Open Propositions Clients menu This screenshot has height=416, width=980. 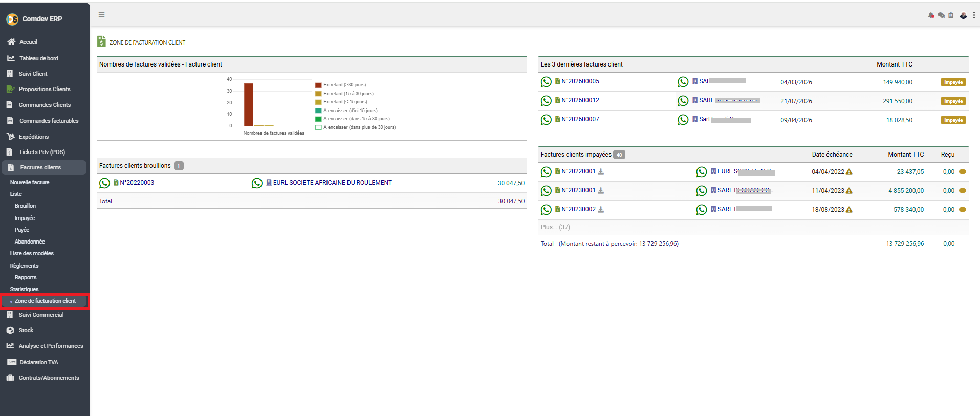tap(45, 89)
